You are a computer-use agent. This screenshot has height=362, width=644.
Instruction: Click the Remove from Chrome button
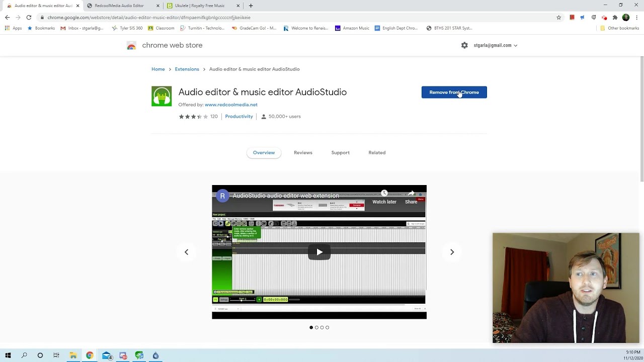click(x=454, y=92)
